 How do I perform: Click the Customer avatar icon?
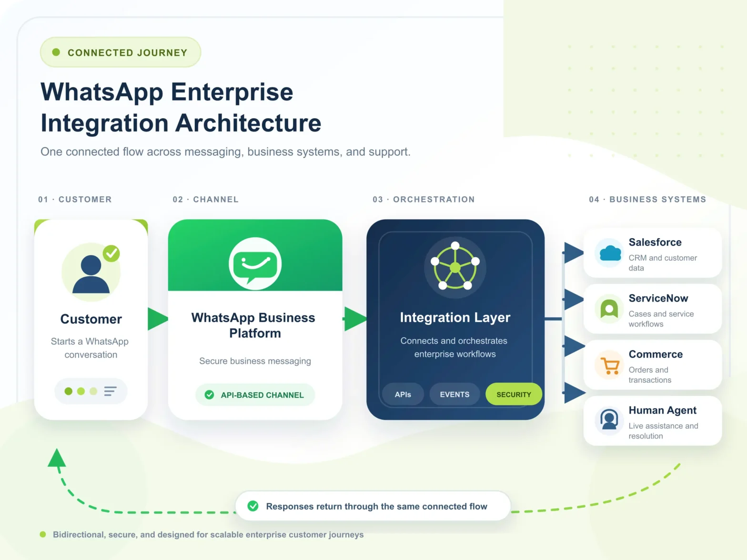pos(91,272)
